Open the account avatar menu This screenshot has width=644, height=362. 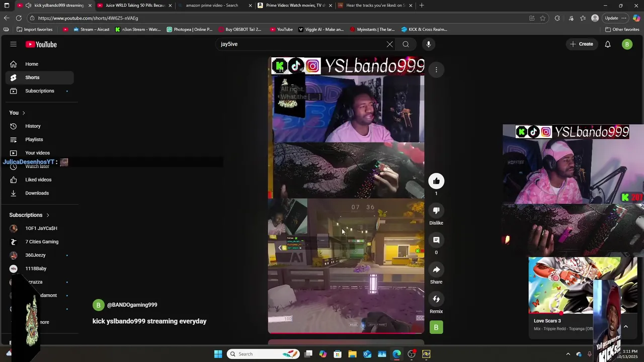(x=627, y=44)
